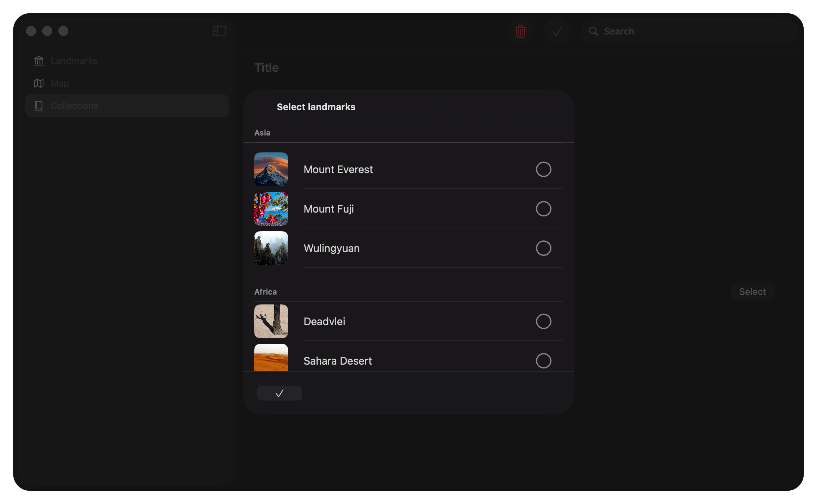Click the Deadvlei thumbnail image
Image resolution: width=817 pixels, height=504 pixels.
pos(271,321)
